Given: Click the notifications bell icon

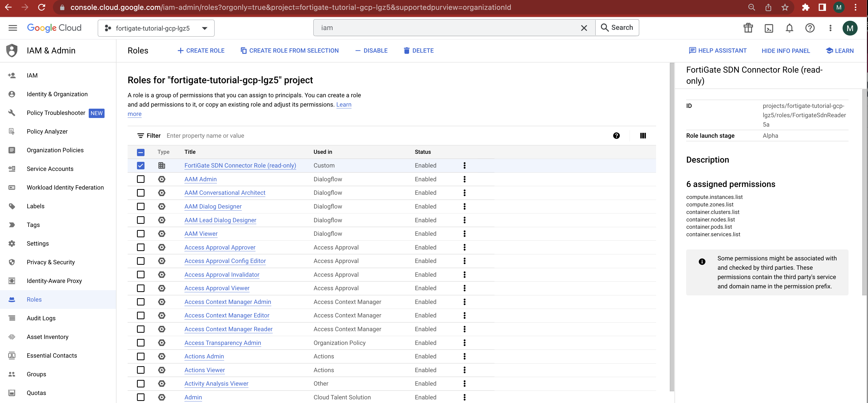Looking at the screenshot, I should pyautogui.click(x=789, y=28).
